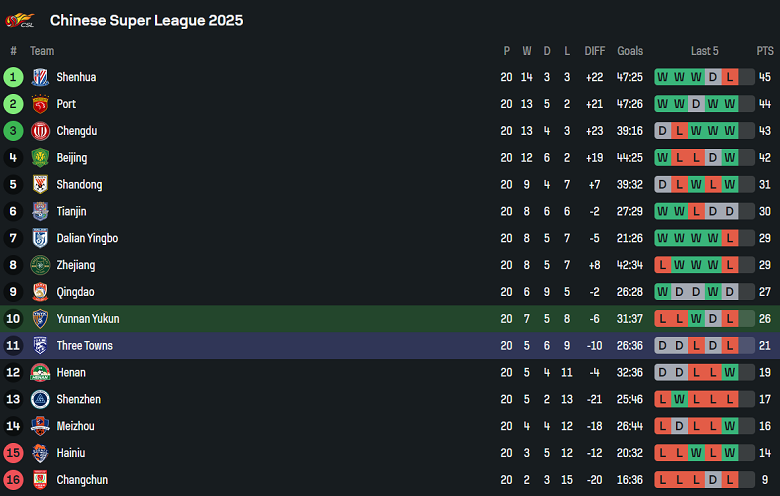This screenshot has height=496, width=780.
Task: Click the Port team crest
Action: [40, 104]
